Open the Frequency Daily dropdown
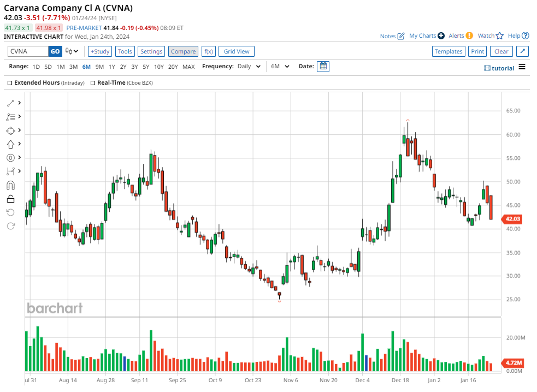 pos(249,67)
